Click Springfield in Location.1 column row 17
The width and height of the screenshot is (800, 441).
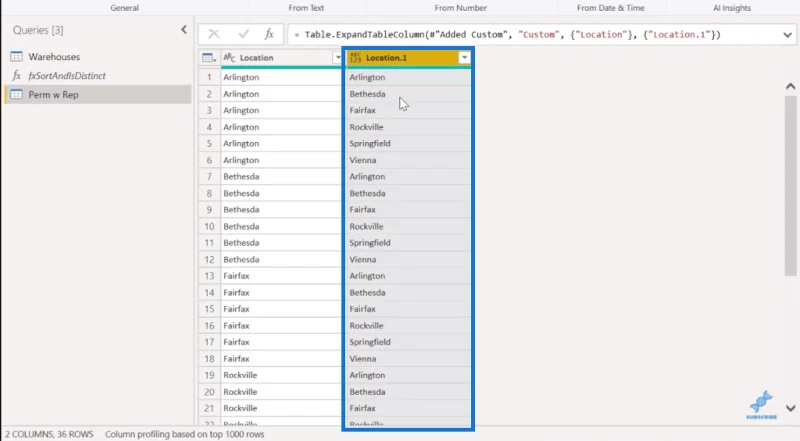pos(370,342)
